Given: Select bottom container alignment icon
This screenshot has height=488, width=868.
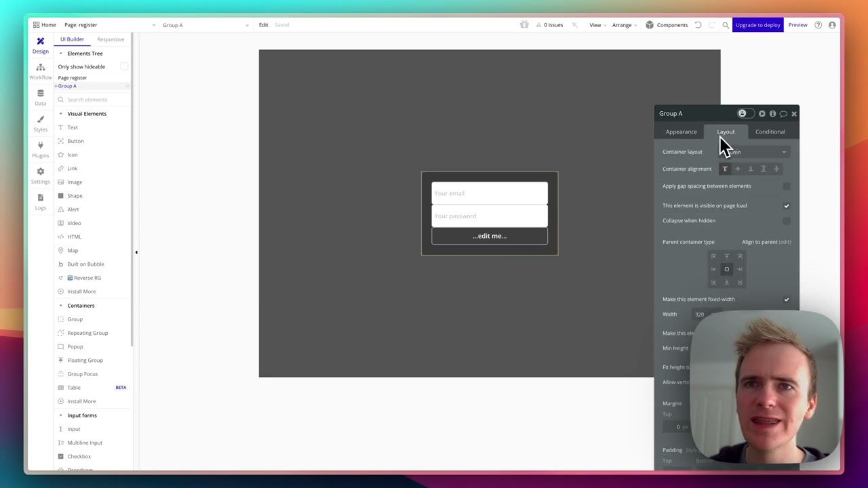Looking at the screenshot, I should (751, 169).
